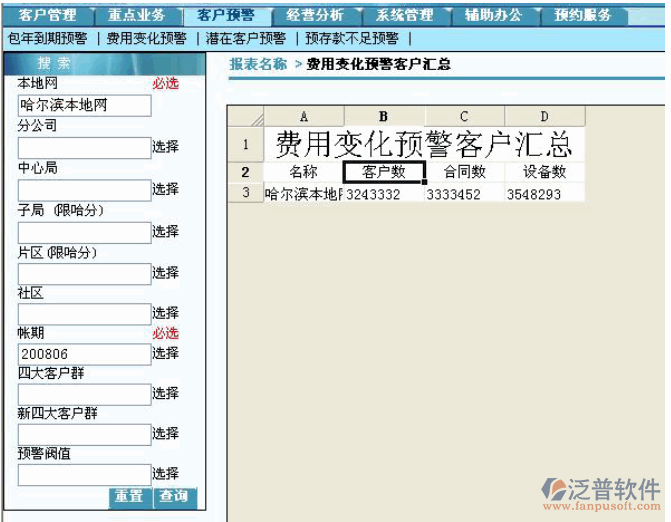Open the 预约服务 tab
Viewport: 671px width, 522px height.
pyautogui.click(x=583, y=15)
